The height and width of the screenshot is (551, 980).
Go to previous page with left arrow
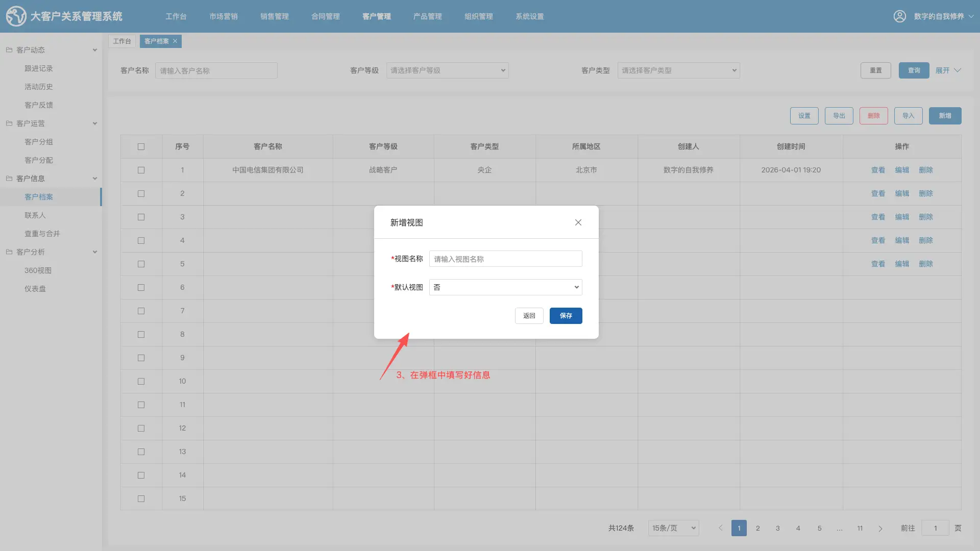tap(721, 528)
